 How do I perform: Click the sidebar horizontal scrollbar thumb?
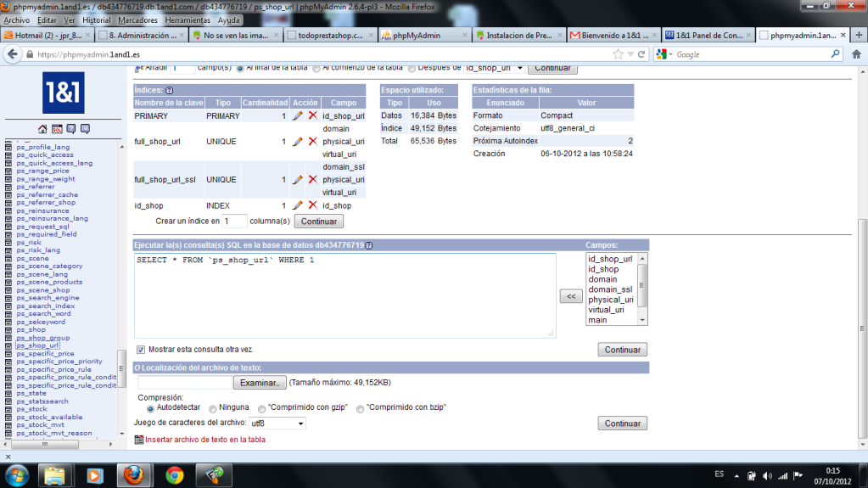(x=45, y=444)
